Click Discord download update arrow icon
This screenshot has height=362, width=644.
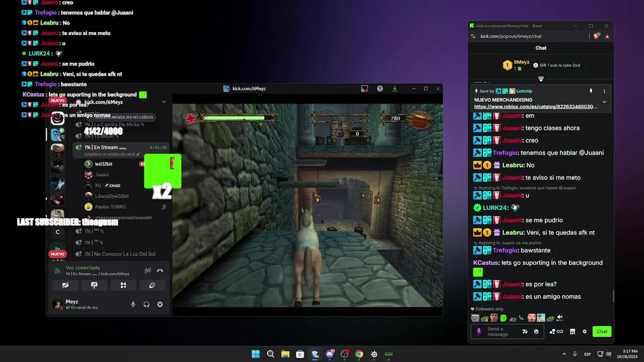[x=395, y=88]
